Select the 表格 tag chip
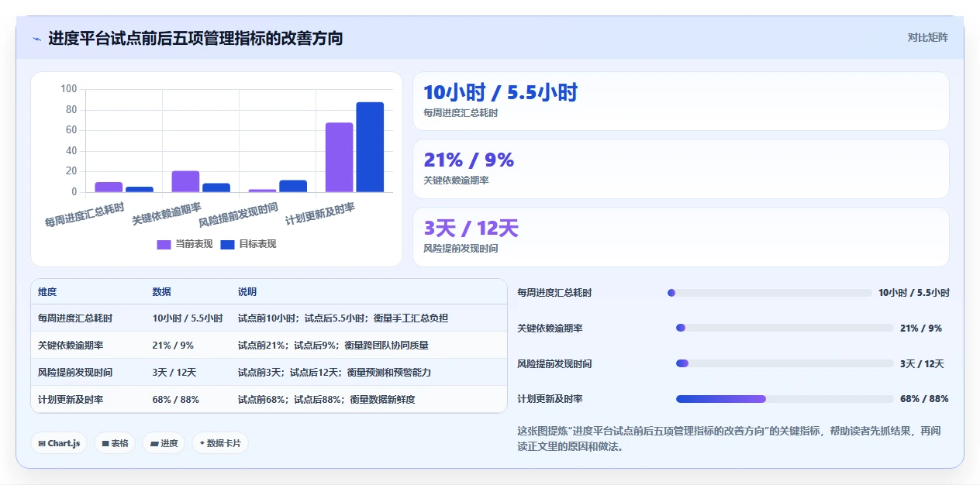980x485 pixels. pyautogui.click(x=115, y=443)
